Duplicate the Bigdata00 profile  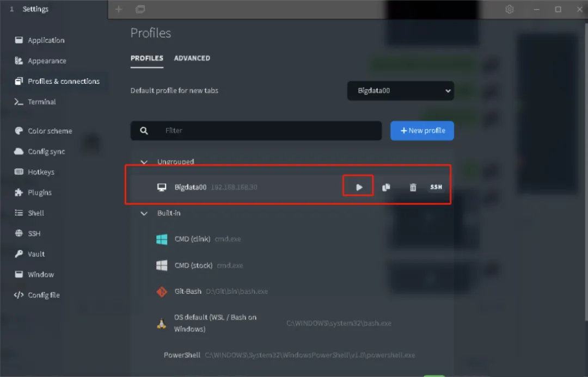386,187
